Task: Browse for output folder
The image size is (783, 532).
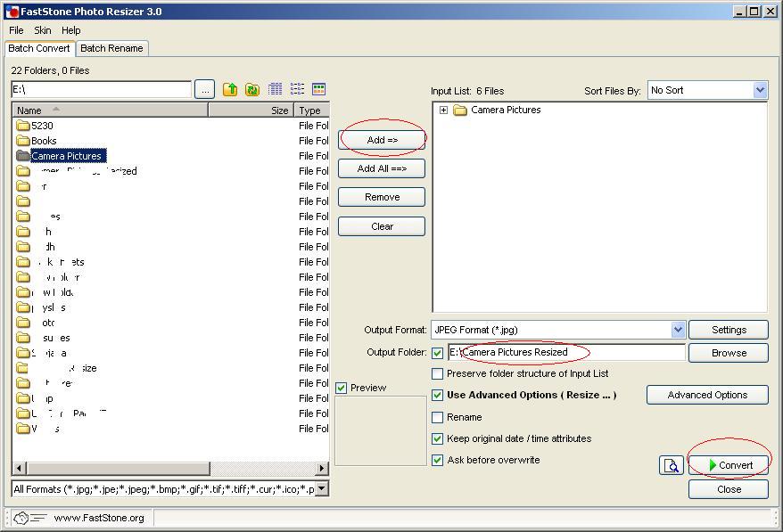Action: (x=729, y=353)
